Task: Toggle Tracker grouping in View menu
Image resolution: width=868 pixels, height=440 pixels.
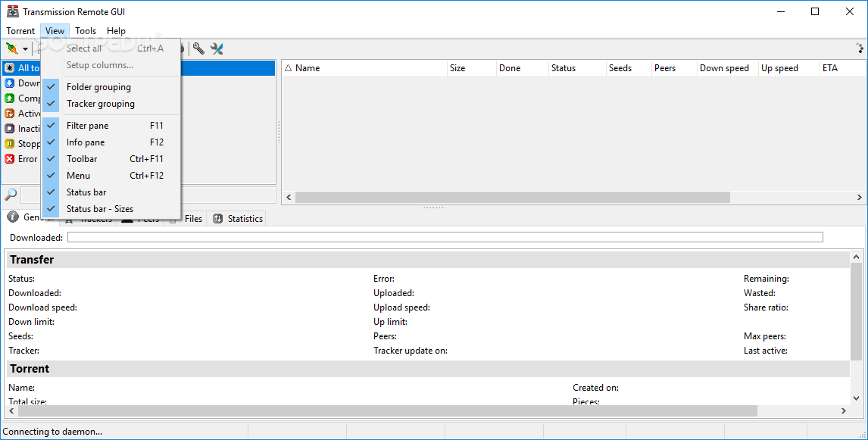Action: pyautogui.click(x=111, y=104)
